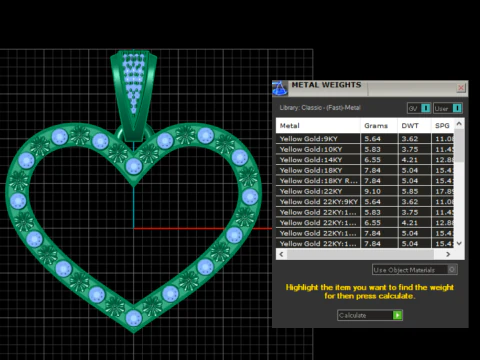The height and width of the screenshot is (360, 480).
Task: Select the Yellow Gold:14KY row
Action: [x=365, y=160]
